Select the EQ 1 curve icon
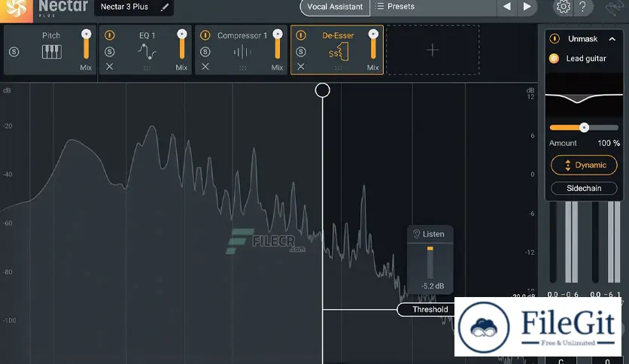The height and width of the screenshot is (364, 629). (x=147, y=52)
